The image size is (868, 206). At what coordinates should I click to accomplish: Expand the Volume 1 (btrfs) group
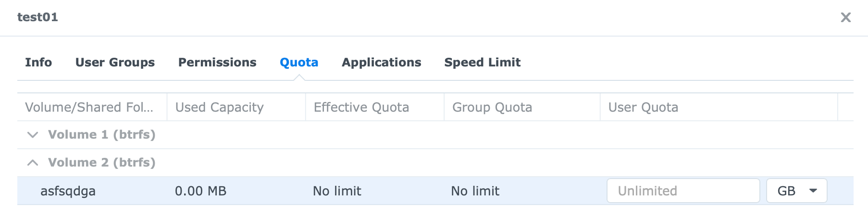pos(33,135)
